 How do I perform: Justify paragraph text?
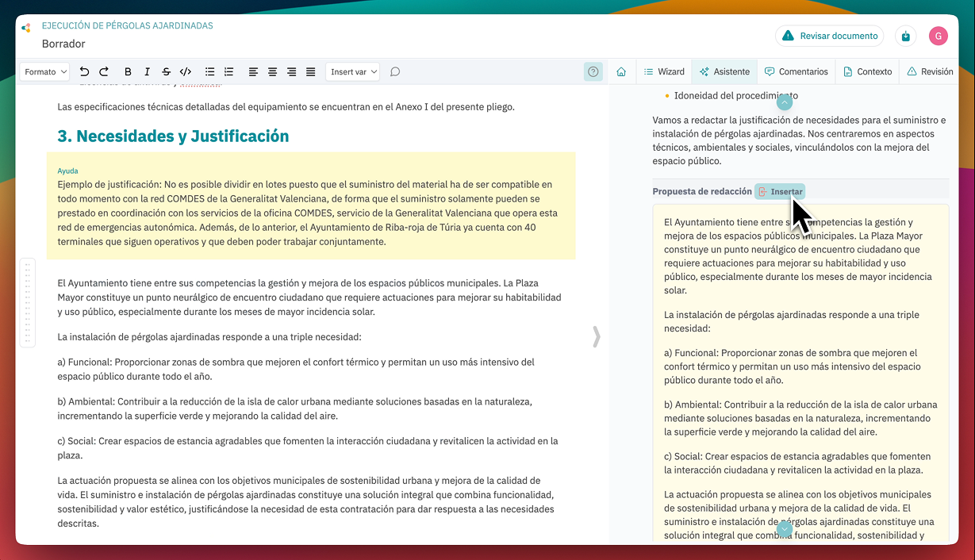[x=310, y=71]
